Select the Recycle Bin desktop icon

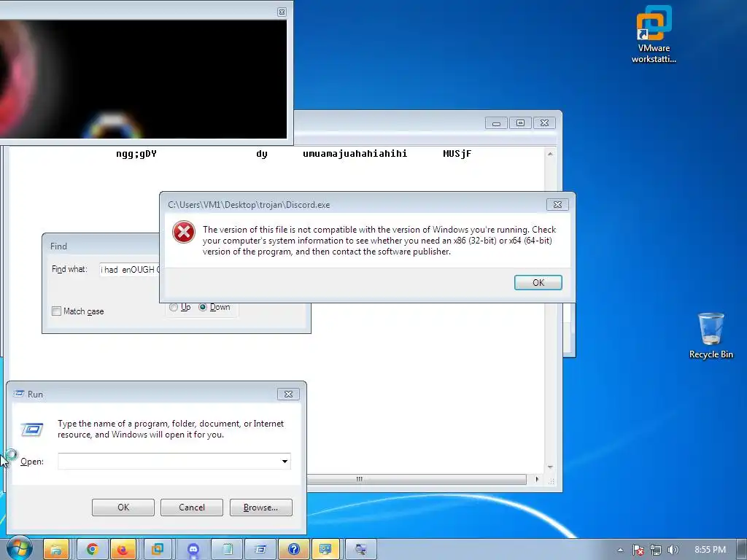(x=711, y=335)
